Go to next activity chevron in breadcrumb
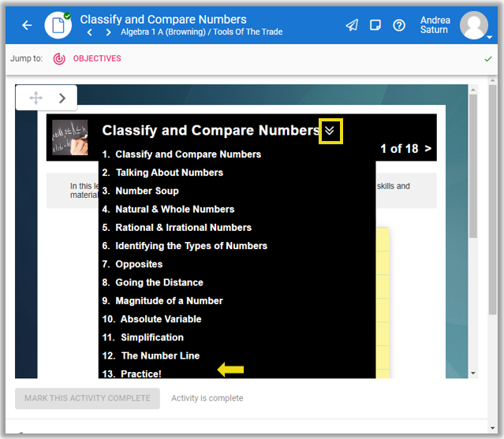The image size is (504, 439). coord(108,33)
